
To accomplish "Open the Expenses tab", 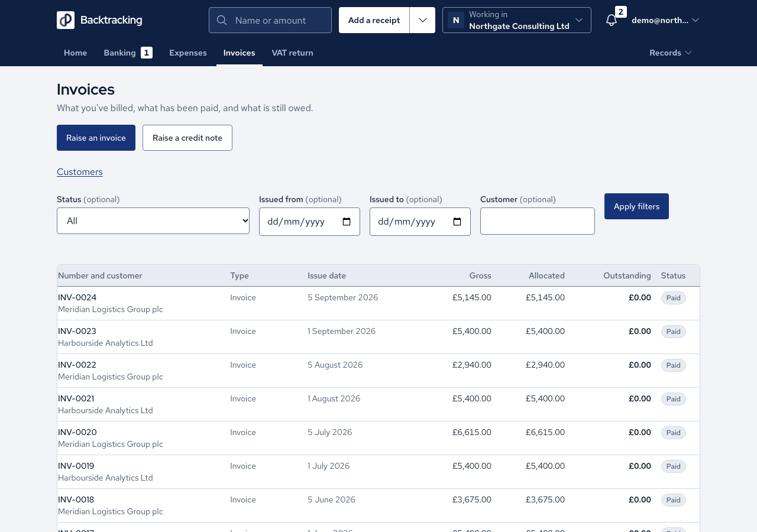I will (x=188, y=53).
